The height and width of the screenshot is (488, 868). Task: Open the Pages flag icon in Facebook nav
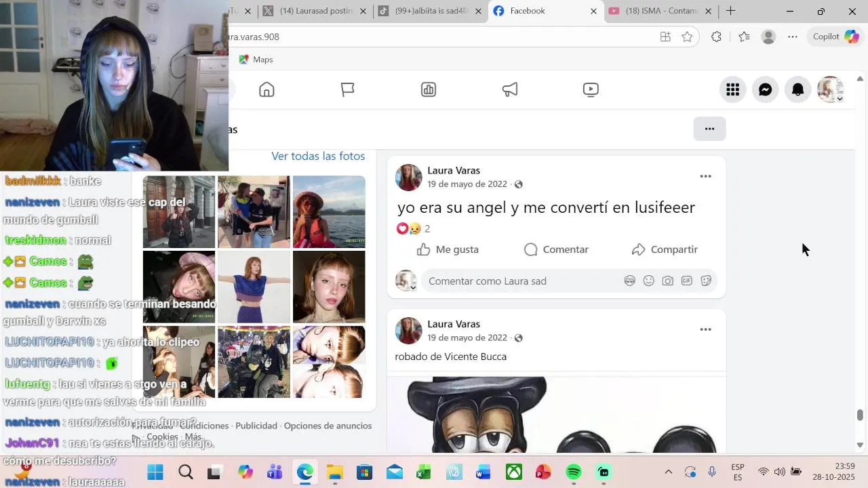click(348, 89)
